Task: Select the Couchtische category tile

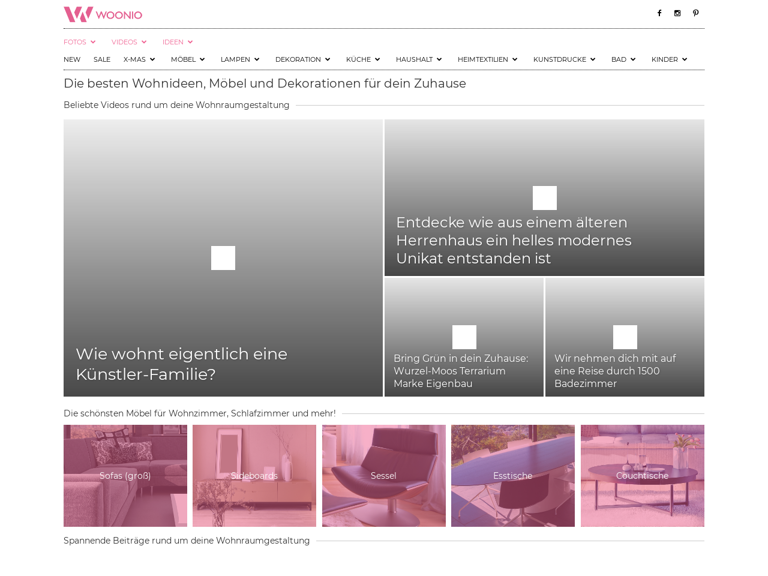Action: (642, 476)
